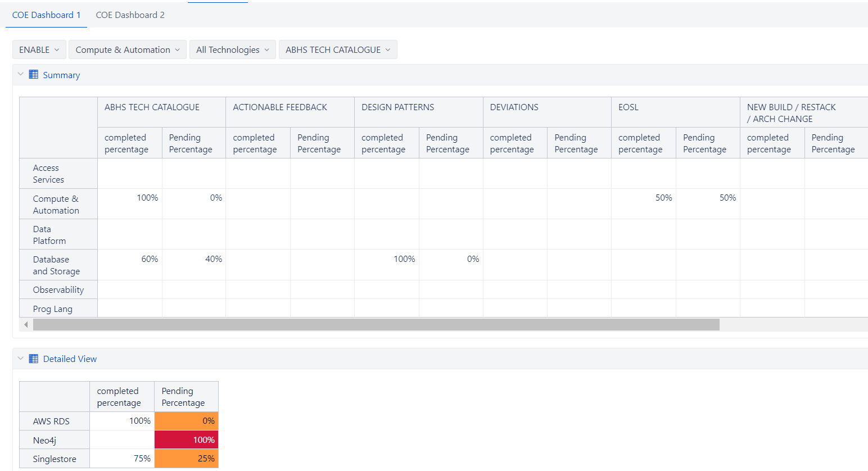Open the Compute & Automation filter dropdown
The width and height of the screenshot is (868, 471).
(x=127, y=49)
